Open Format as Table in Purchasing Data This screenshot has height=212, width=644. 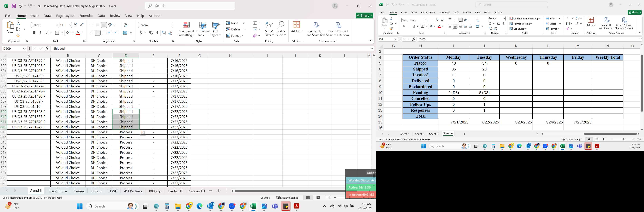202,29
